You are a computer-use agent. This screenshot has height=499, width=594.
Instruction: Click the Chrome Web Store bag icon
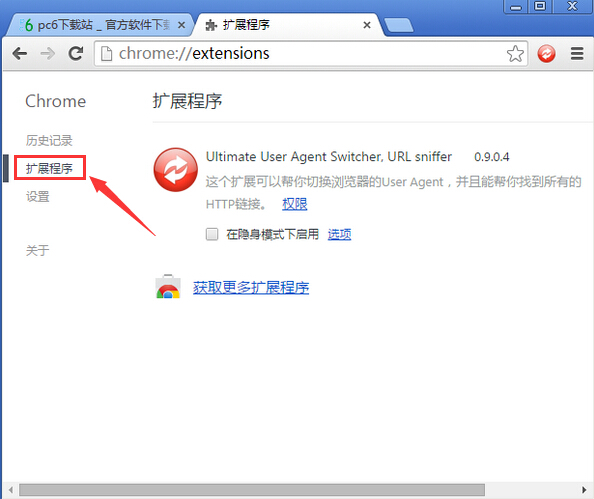coord(168,286)
